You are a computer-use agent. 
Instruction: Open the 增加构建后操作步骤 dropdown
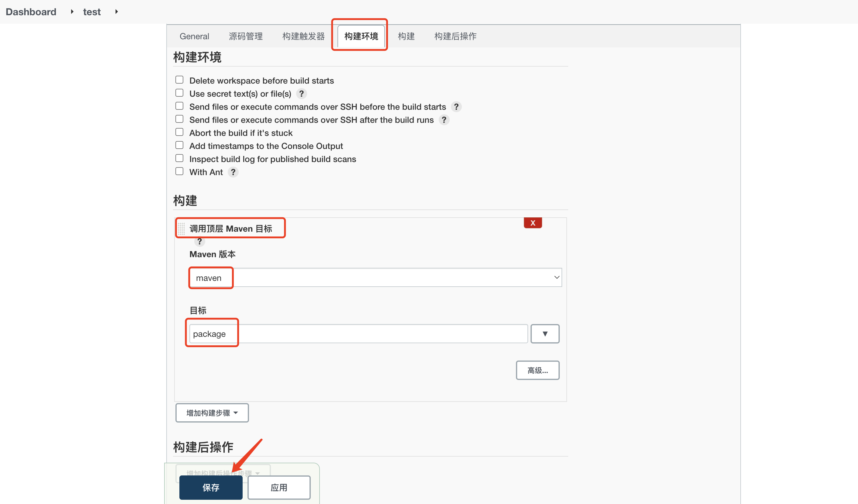coord(223,473)
